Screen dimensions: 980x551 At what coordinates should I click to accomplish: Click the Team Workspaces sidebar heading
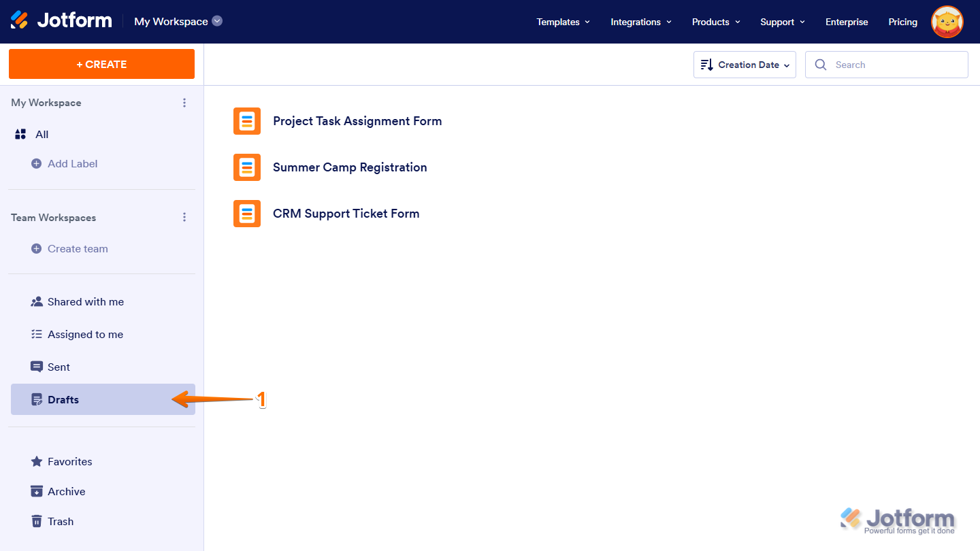53,218
